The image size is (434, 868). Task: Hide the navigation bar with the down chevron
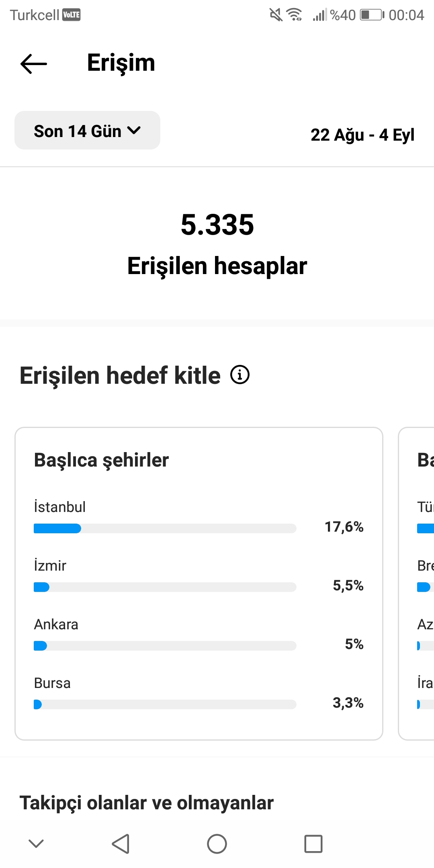coord(36,843)
